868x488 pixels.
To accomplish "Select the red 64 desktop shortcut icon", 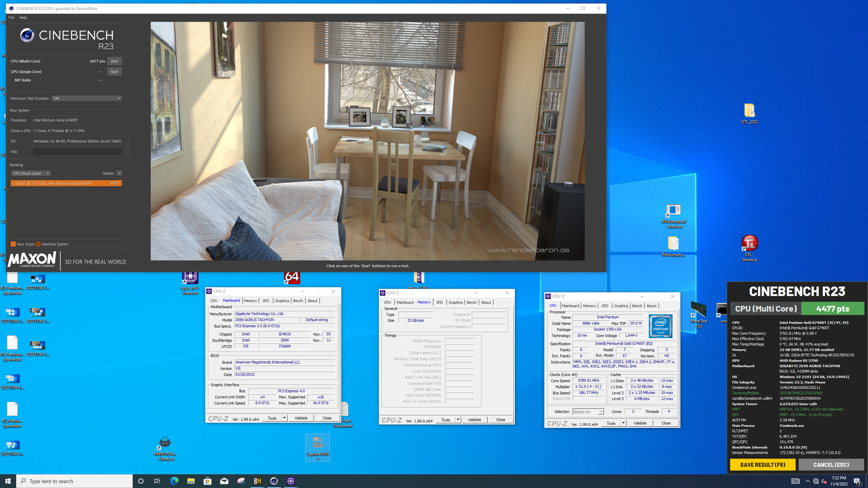I will (x=292, y=277).
